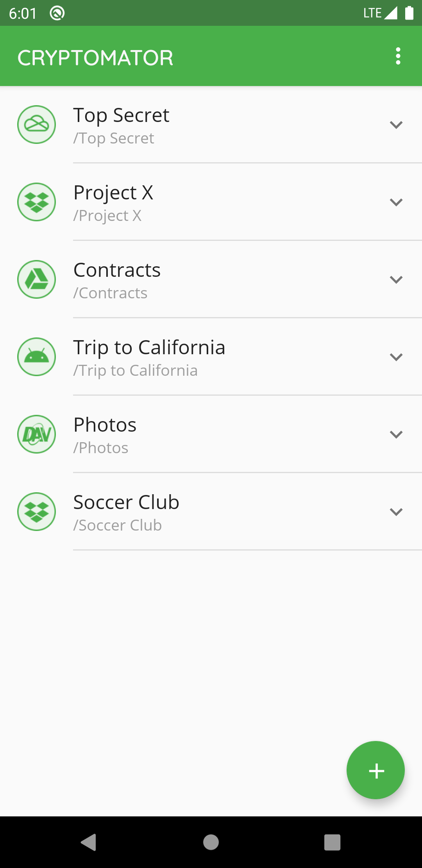Expand options for Photos vault
Screen dimensions: 422x868
click(x=396, y=434)
